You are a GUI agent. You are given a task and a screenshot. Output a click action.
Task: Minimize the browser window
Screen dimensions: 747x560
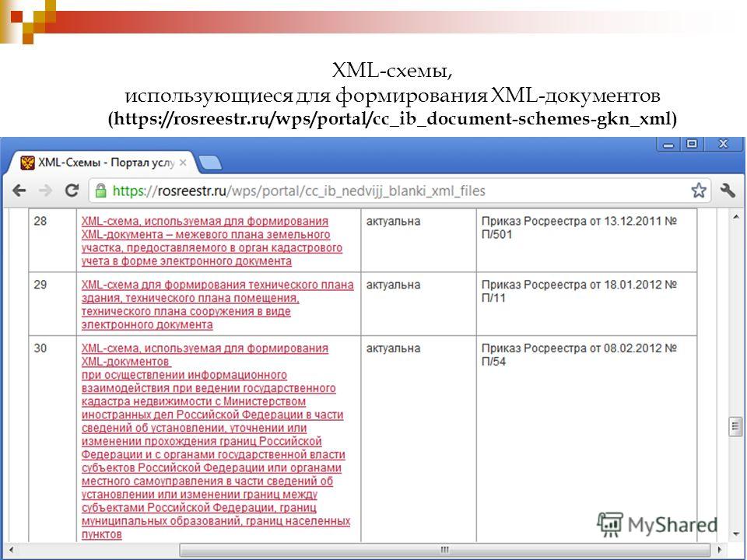point(668,145)
